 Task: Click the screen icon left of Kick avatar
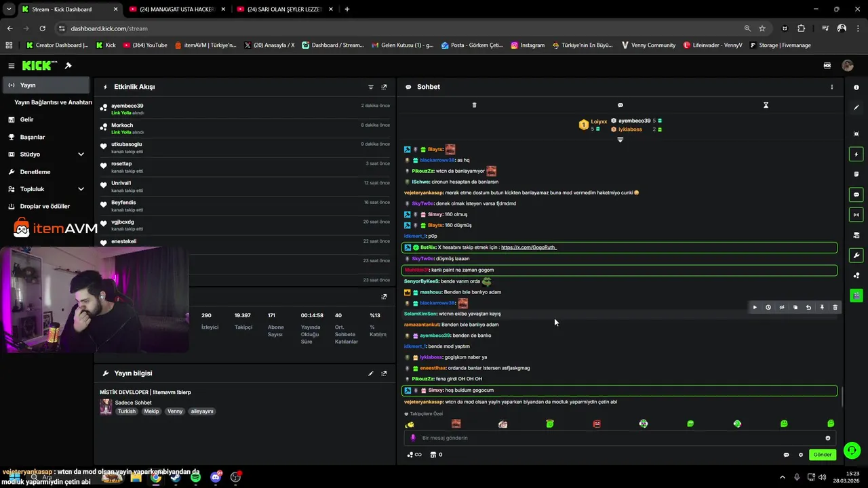tap(827, 66)
